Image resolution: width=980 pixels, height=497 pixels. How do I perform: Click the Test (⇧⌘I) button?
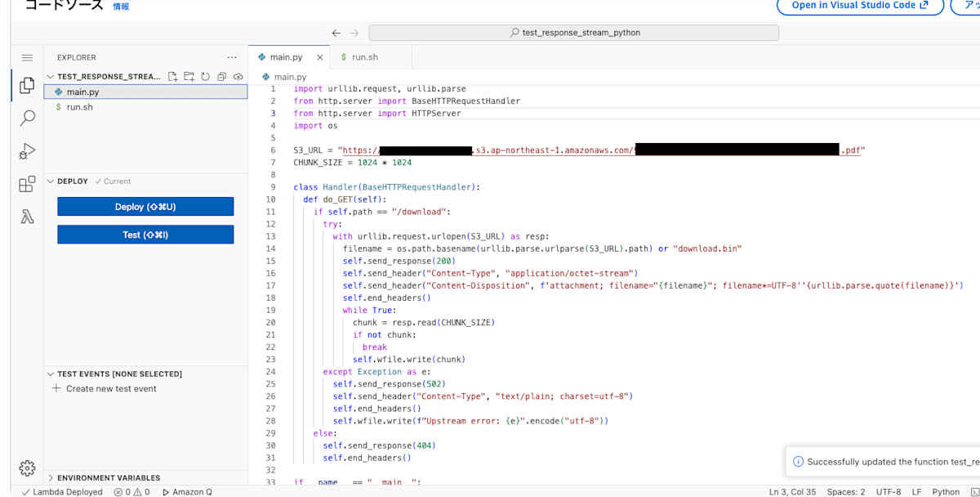coord(145,234)
